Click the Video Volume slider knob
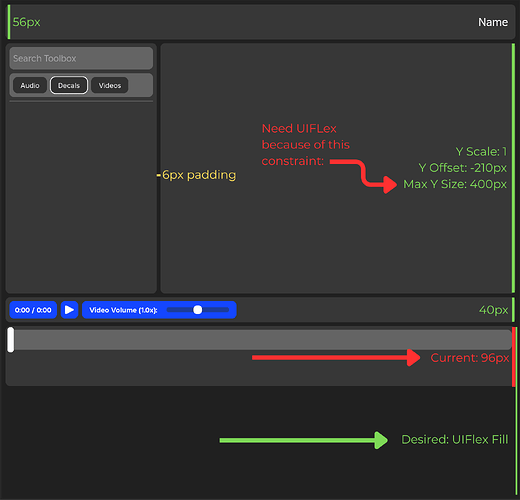The height and width of the screenshot is (500, 520). point(198,310)
